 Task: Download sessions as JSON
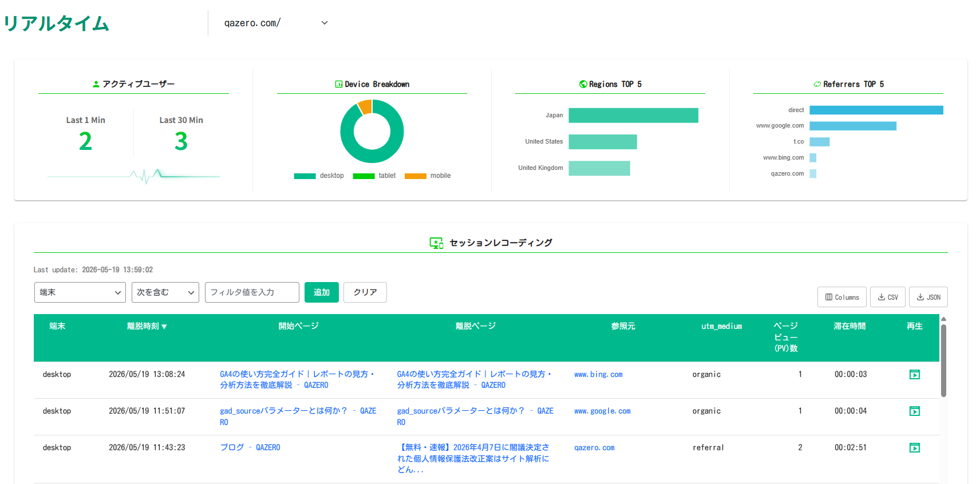pos(928,297)
